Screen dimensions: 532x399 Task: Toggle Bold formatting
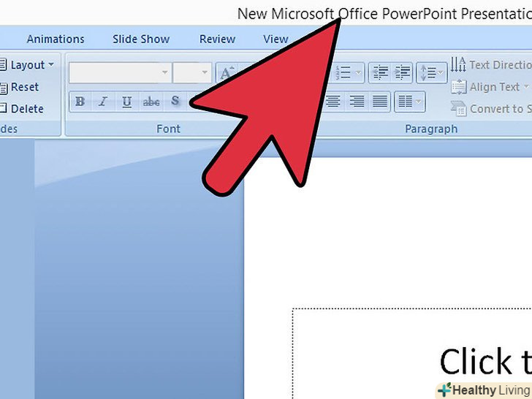pos(80,102)
